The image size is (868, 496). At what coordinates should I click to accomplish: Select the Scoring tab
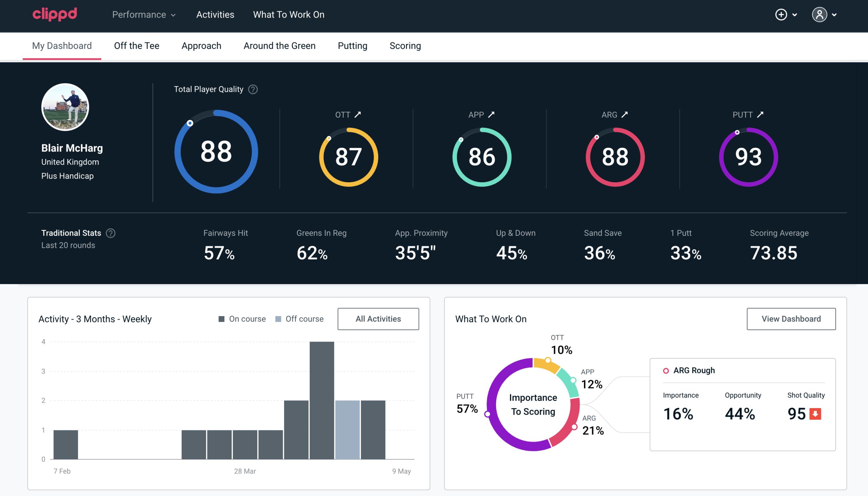coord(405,45)
